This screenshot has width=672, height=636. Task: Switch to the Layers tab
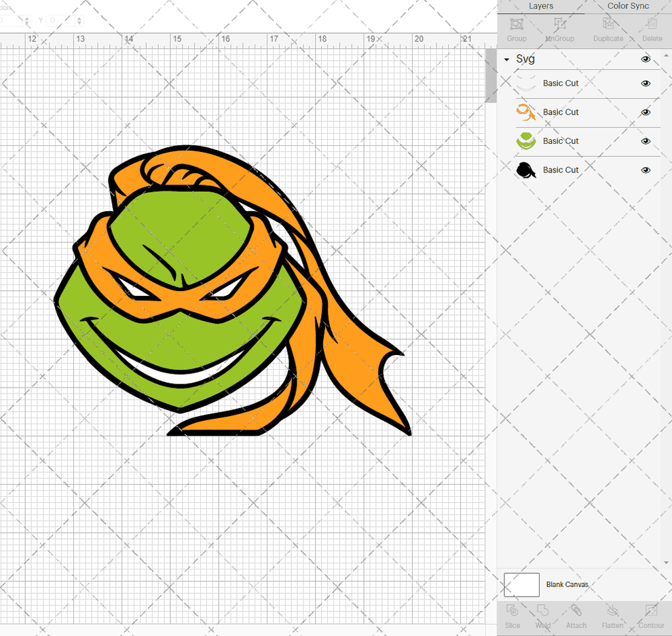(x=541, y=6)
